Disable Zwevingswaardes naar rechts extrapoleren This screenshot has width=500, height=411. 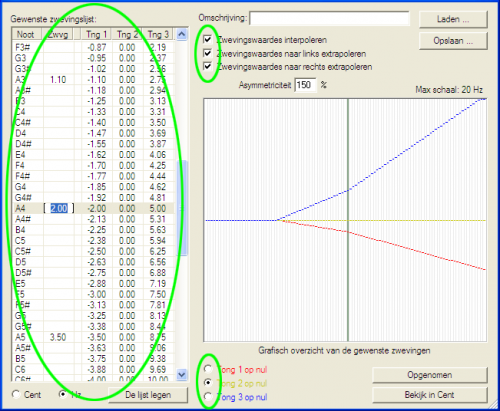pyautogui.click(x=208, y=66)
